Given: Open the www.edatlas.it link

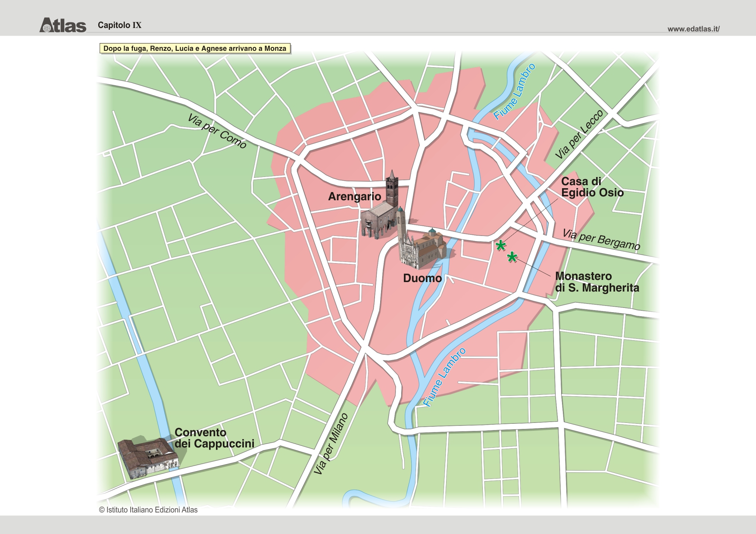Looking at the screenshot, I should click(x=693, y=29).
